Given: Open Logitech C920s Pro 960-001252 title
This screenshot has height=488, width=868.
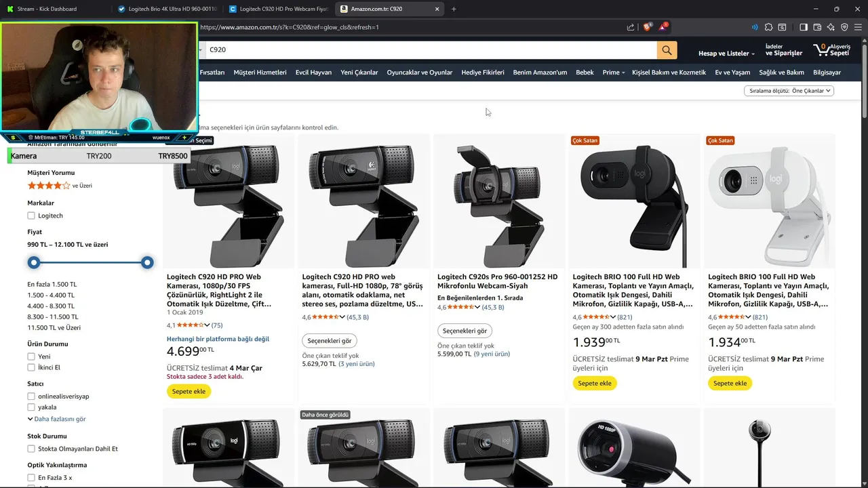Looking at the screenshot, I should tap(497, 281).
